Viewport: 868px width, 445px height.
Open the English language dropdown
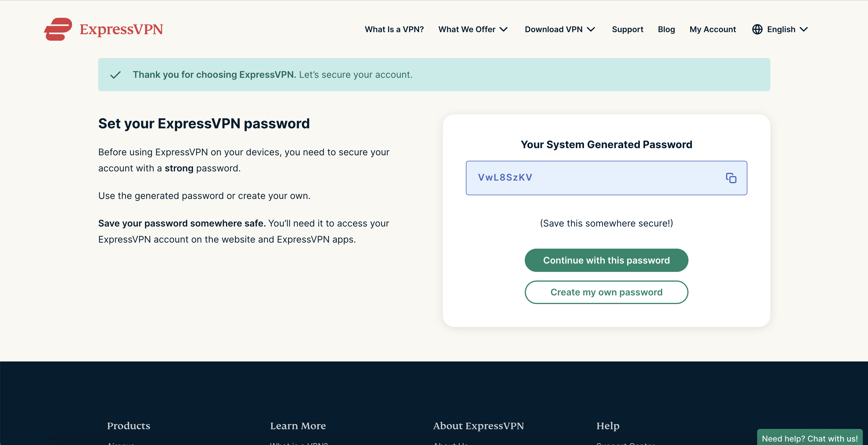tap(780, 29)
